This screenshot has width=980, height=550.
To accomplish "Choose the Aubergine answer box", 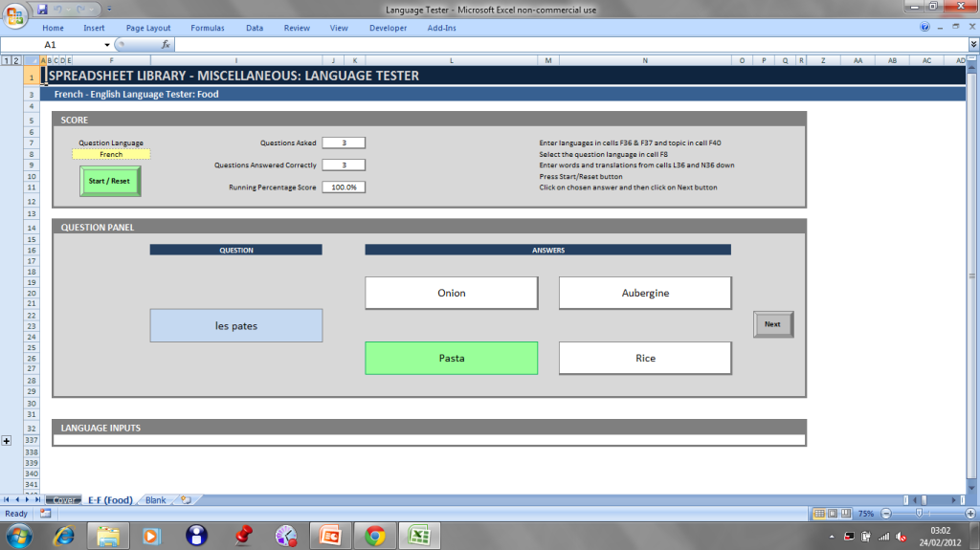I will tap(644, 293).
